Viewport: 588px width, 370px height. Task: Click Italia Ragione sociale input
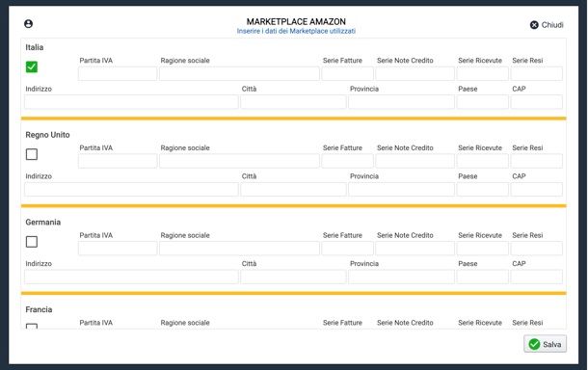coord(239,73)
